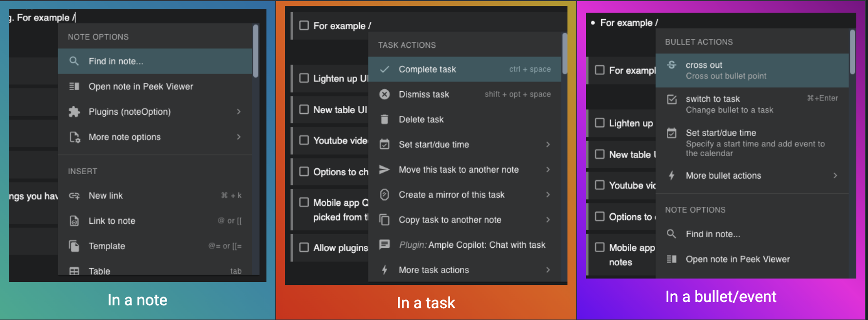The width and height of the screenshot is (868, 320).
Task: Expand the More note options submenu arrow
Action: pyautogui.click(x=239, y=137)
